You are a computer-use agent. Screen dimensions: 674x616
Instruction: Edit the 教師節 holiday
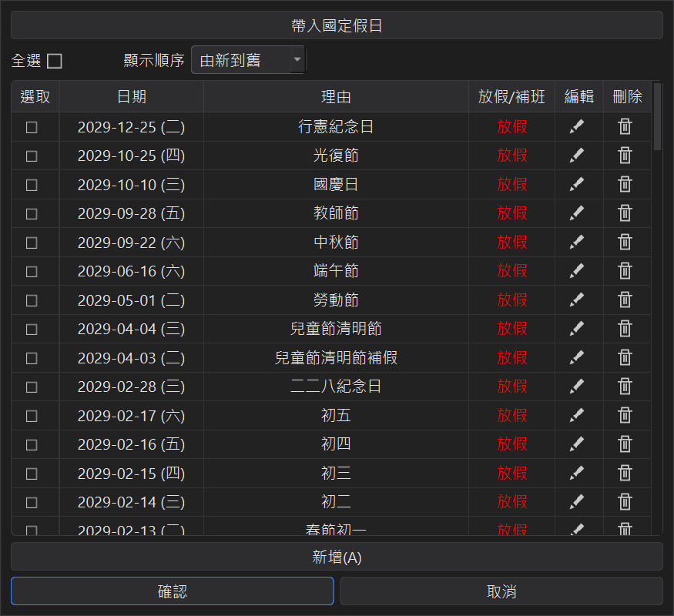(x=577, y=213)
